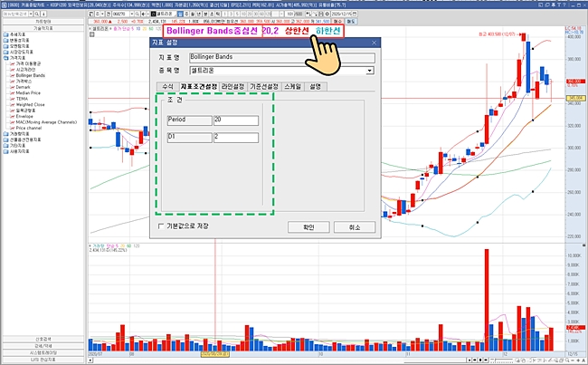Image resolution: width=588 pixels, height=365 pixels.
Task: Click the Envelope indicator icon in tree
Action: 13,117
